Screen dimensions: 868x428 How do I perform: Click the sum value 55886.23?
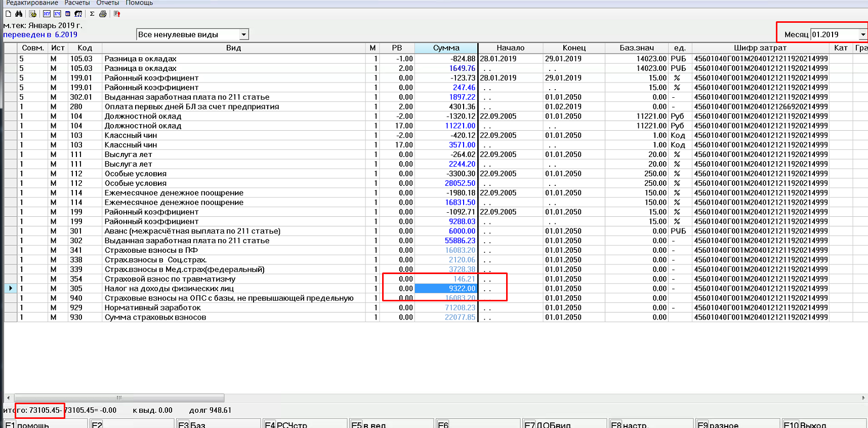460,241
